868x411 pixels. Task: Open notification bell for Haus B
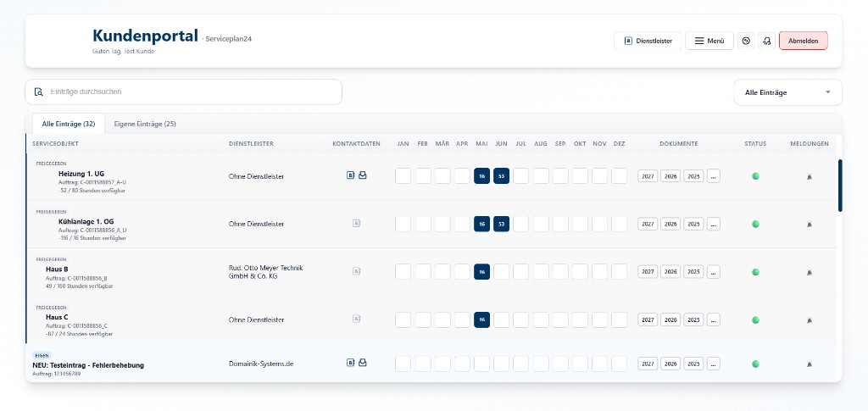(x=810, y=272)
